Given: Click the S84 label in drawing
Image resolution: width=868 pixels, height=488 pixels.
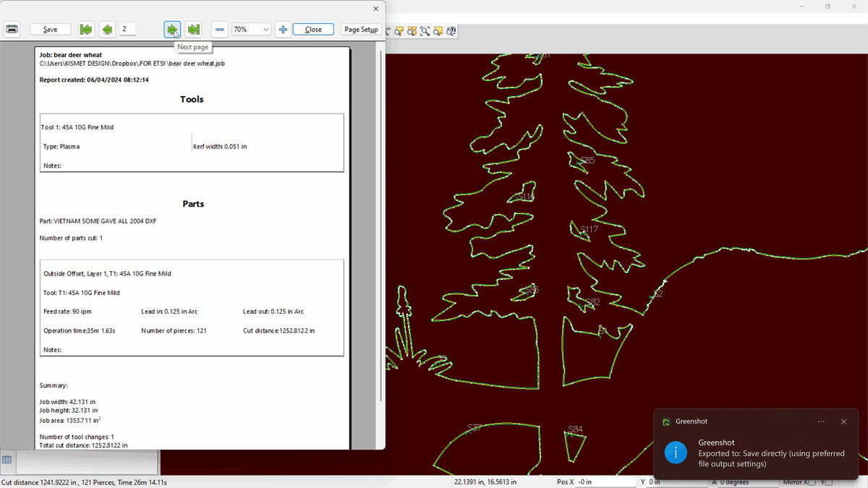Looking at the screenshot, I should click(x=575, y=429).
